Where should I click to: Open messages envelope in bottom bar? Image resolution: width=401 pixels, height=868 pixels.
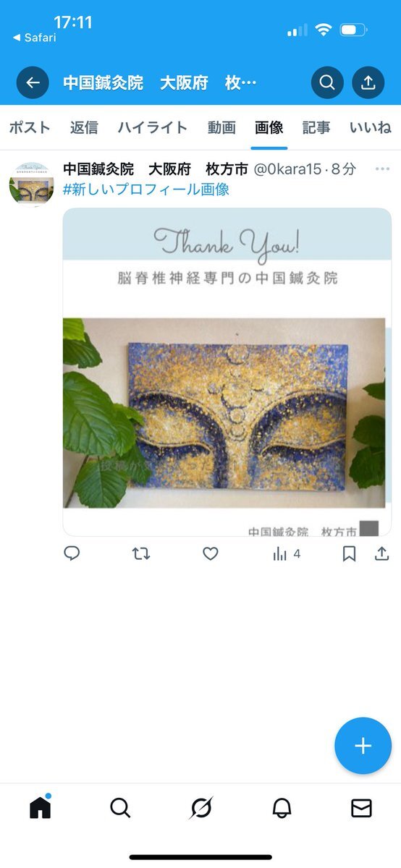click(x=361, y=808)
